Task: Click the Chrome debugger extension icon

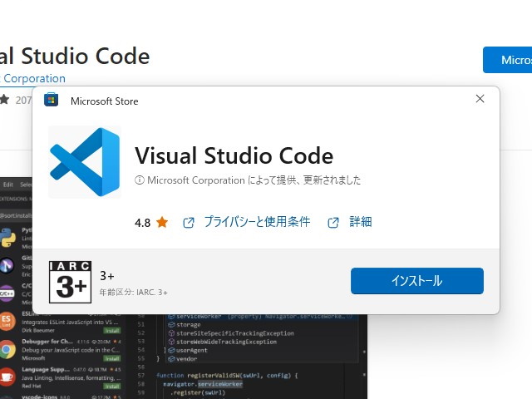Action: coord(7,349)
